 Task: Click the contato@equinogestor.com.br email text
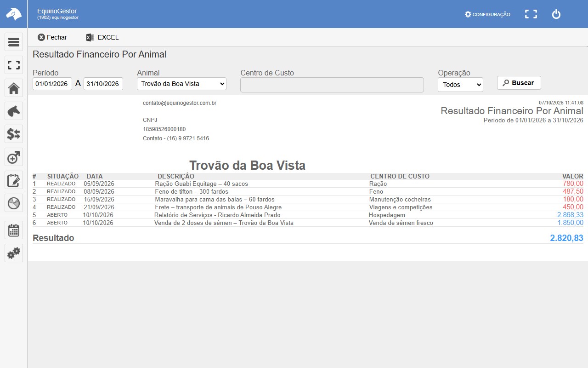point(180,103)
